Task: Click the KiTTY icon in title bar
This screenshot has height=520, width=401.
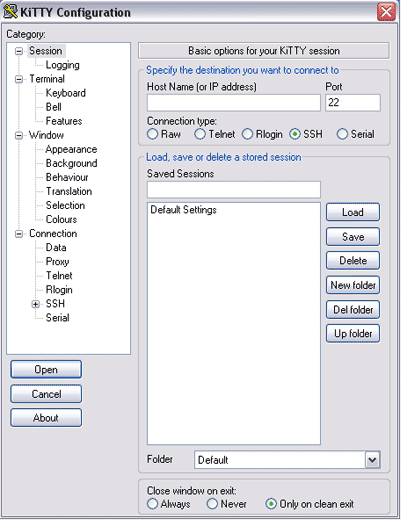Action: [x=10, y=12]
